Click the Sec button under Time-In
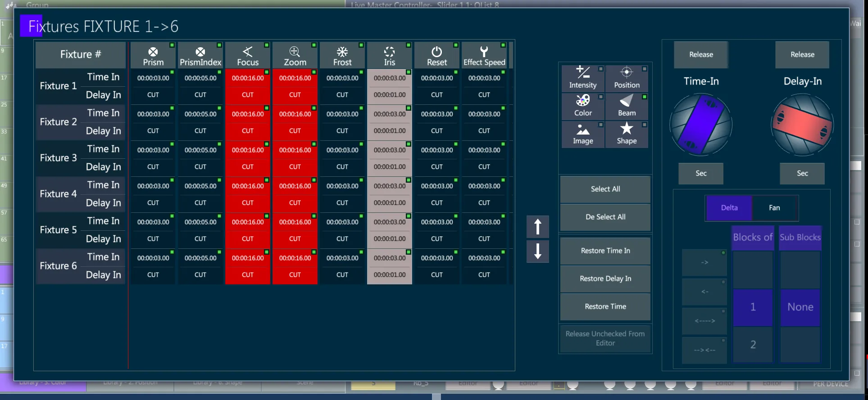868x400 pixels. tap(701, 174)
